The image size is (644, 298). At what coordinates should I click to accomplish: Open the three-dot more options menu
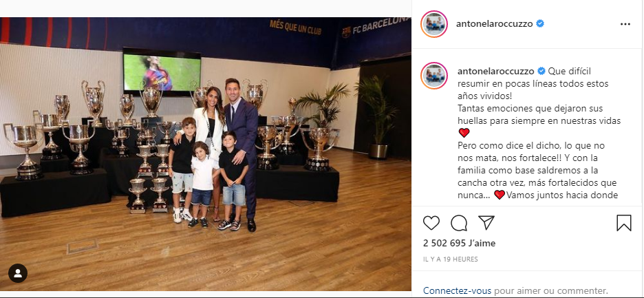(625, 24)
